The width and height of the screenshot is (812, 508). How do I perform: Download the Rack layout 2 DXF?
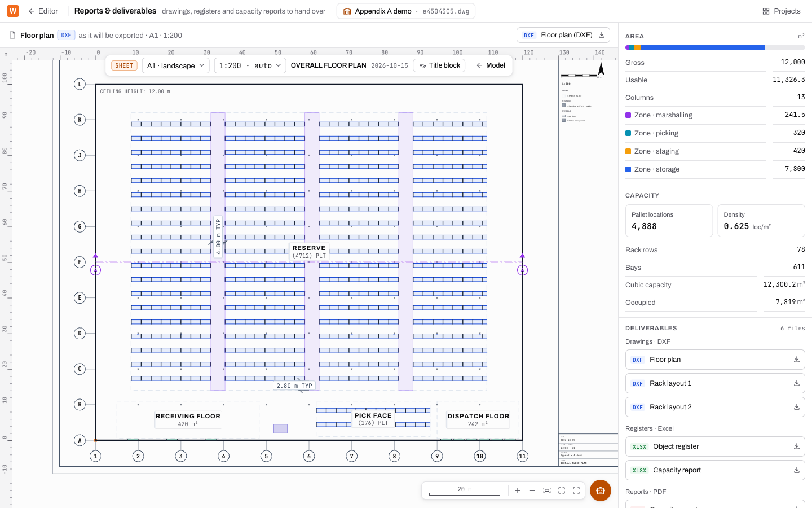pyautogui.click(x=797, y=407)
